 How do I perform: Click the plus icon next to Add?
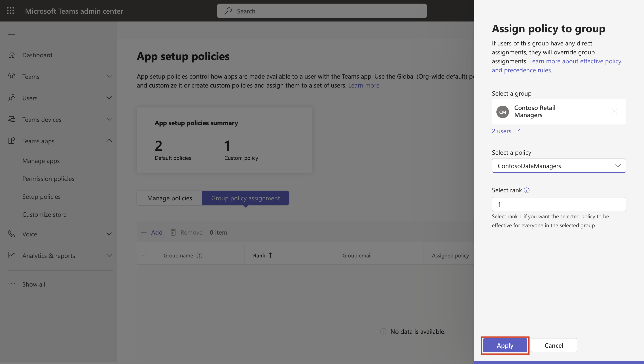(144, 232)
